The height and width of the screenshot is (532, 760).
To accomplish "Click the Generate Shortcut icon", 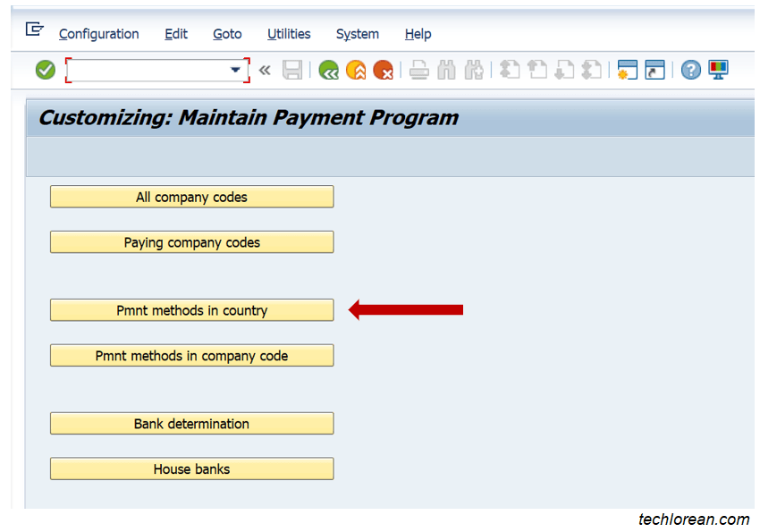I will tap(655, 70).
